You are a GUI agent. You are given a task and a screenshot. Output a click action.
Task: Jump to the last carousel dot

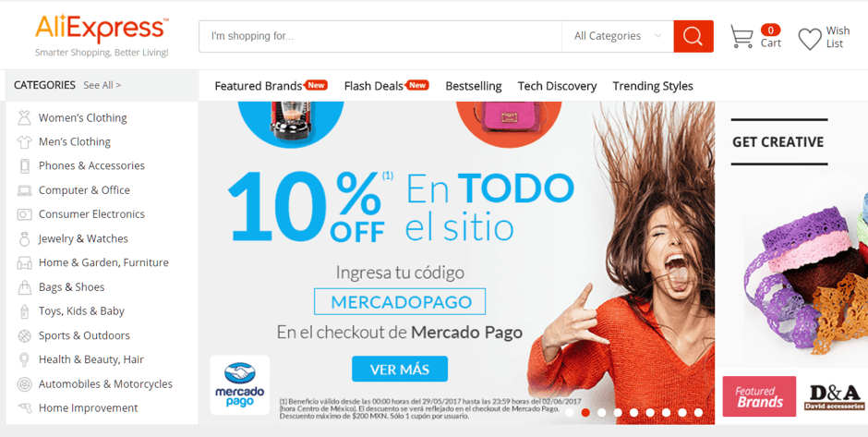coord(698,412)
